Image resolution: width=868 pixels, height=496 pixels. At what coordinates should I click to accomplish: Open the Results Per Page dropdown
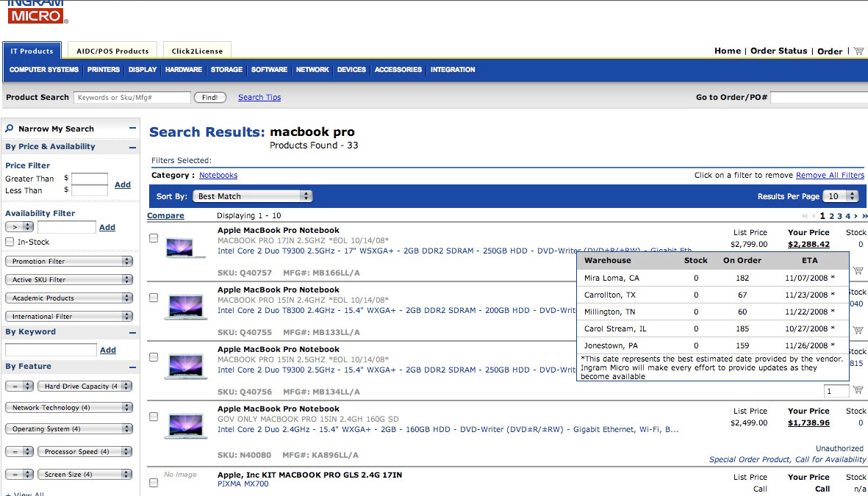tap(840, 196)
